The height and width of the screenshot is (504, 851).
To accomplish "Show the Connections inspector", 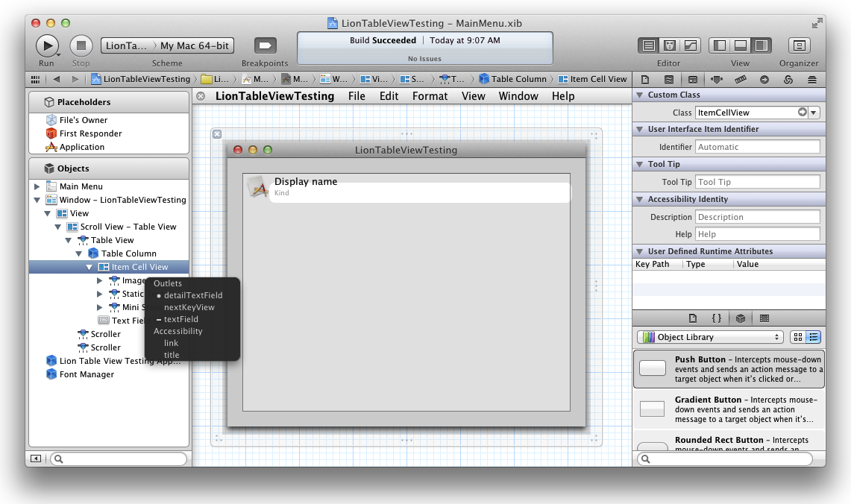I will point(764,80).
